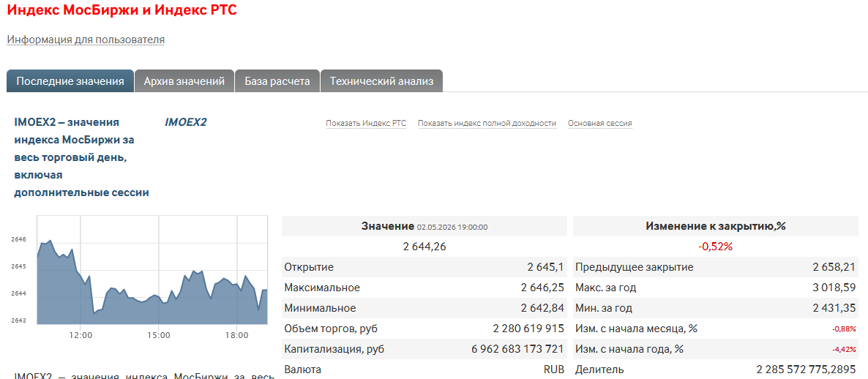Click the page title Индекс МосБиржи и Индекс РТС
Viewport: 868px width, 379px height.
tap(121, 10)
